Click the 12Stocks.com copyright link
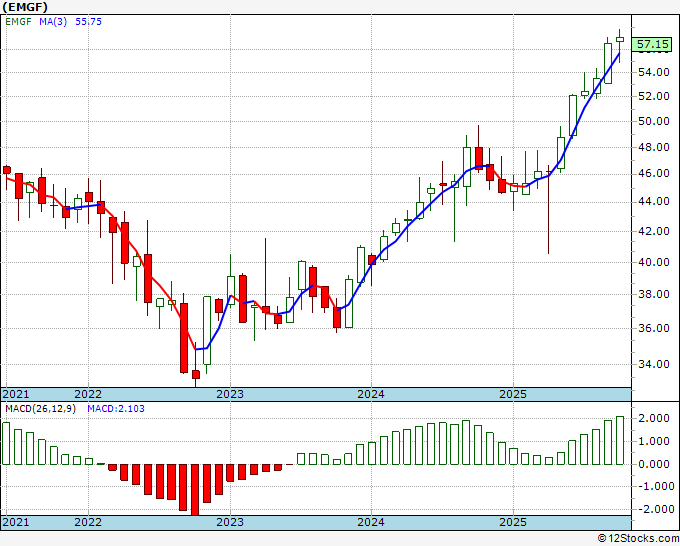This screenshot has width=680, height=546. point(638,539)
